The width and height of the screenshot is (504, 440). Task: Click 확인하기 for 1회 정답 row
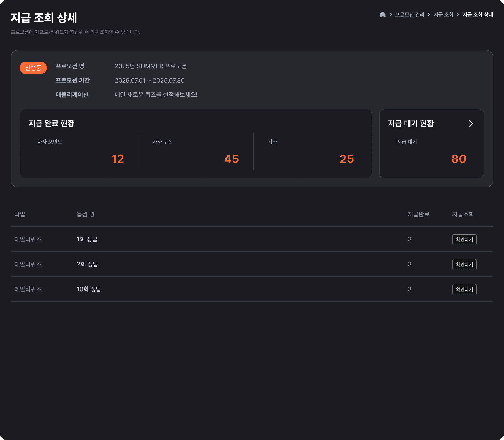tap(464, 239)
